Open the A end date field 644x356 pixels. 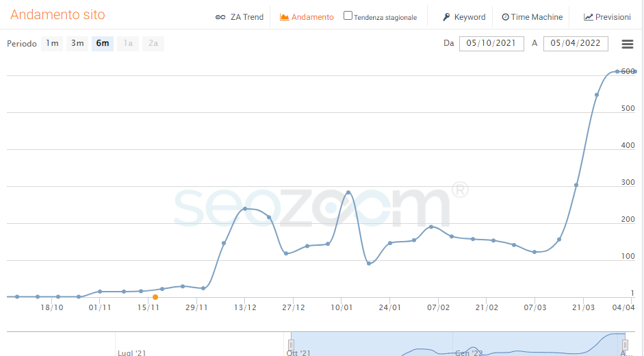point(576,44)
